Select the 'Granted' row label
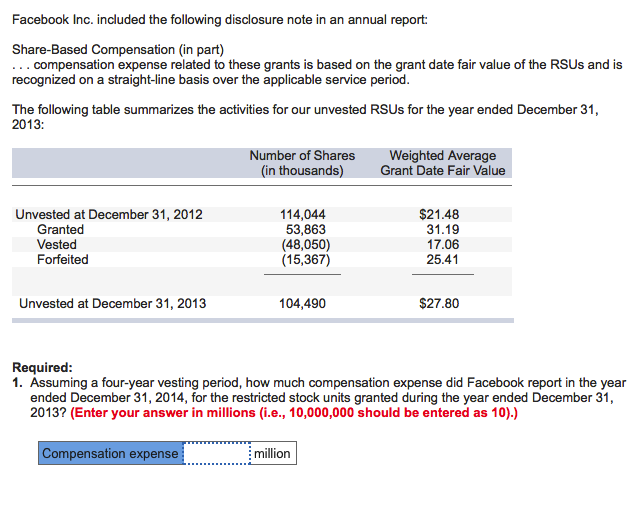The image size is (642, 532). tap(61, 229)
